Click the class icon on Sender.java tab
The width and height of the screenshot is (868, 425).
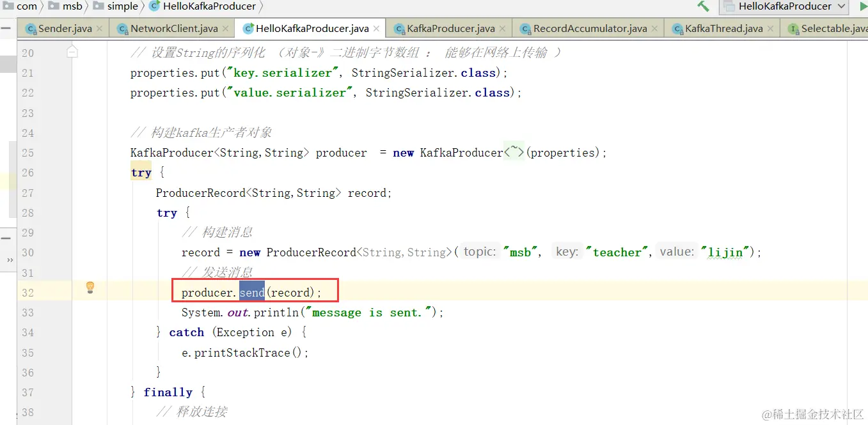tap(31, 29)
